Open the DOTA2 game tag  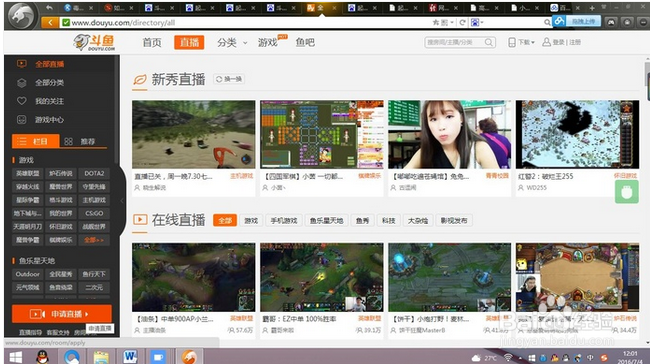(94, 173)
